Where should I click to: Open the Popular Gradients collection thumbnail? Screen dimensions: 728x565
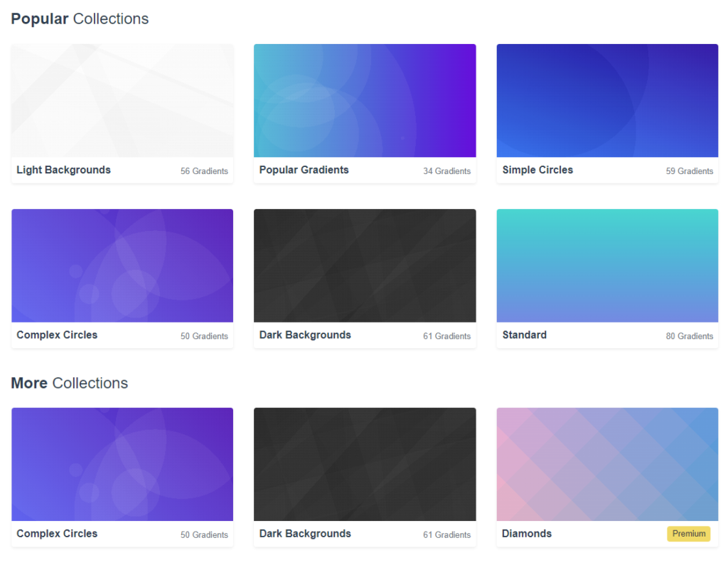coord(365,99)
